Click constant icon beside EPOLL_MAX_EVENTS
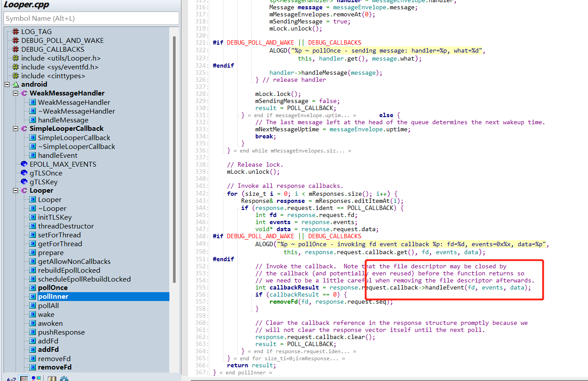This screenshot has height=381, width=588. (24, 164)
